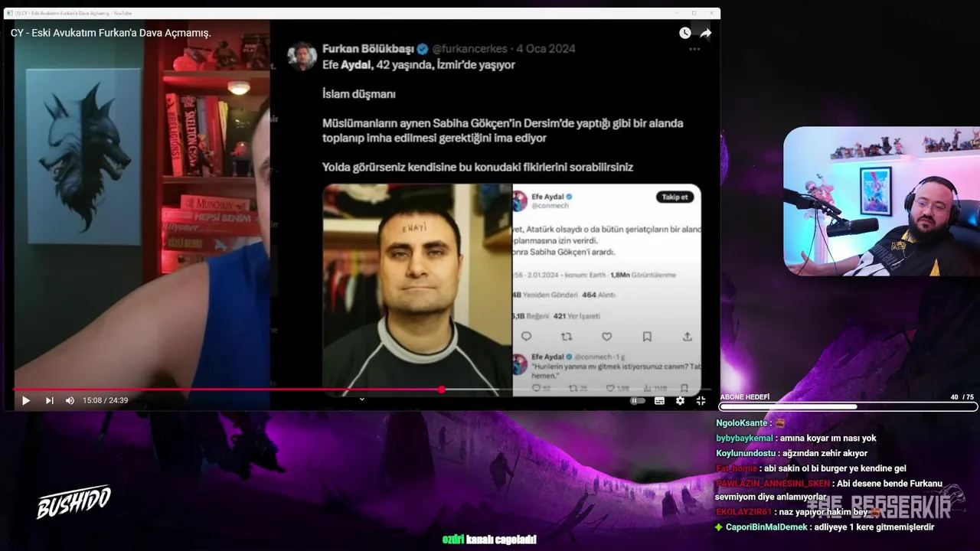Click the reply bubble icon under embedded tweet

point(526,336)
